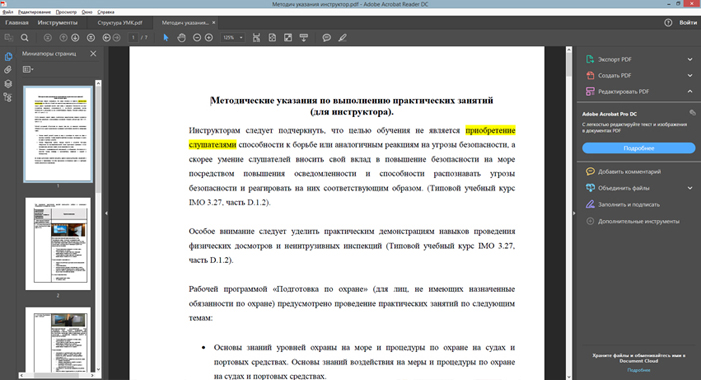
Task: Collapse the right tools pane arrow
Action: (x=574, y=213)
